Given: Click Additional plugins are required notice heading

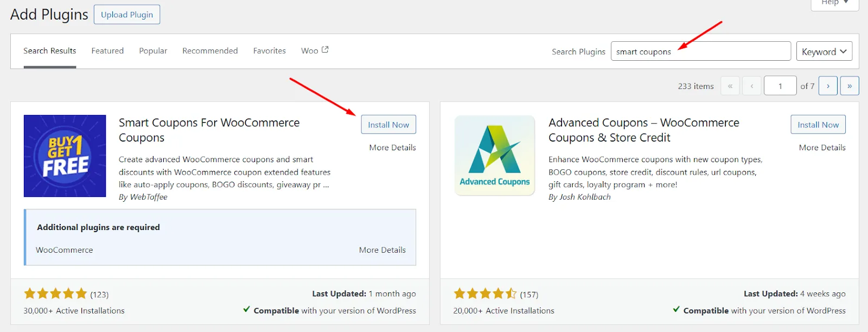Looking at the screenshot, I should coord(98,227).
